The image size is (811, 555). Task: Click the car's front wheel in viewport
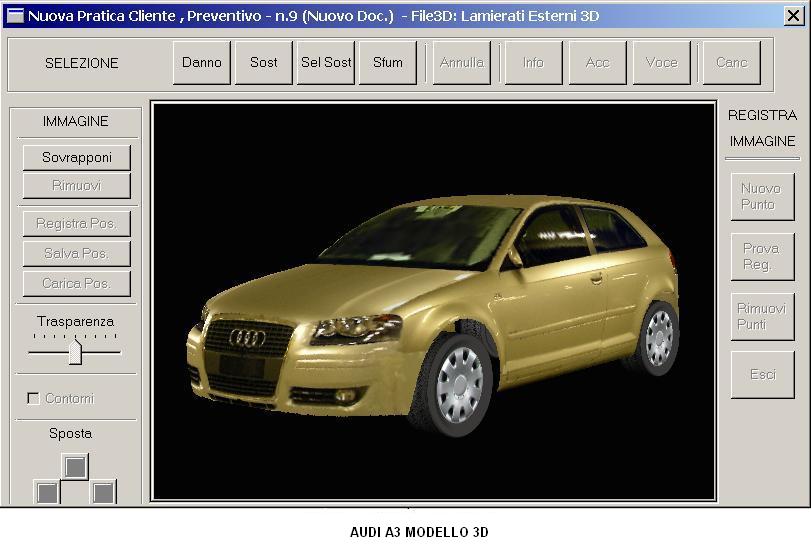pyautogui.click(x=457, y=385)
